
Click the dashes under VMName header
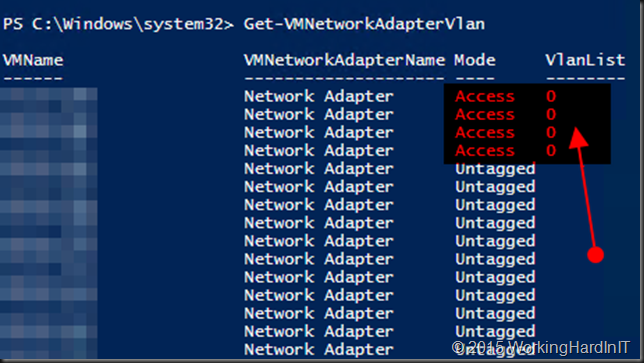tap(33, 78)
